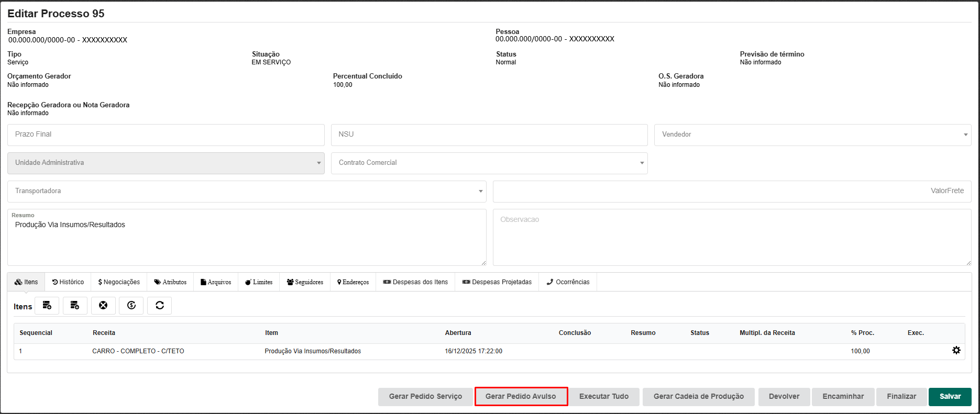Screen dimensions: 980x414
Task: Open the Atributos tab with tag icon
Action: (170, 282)
